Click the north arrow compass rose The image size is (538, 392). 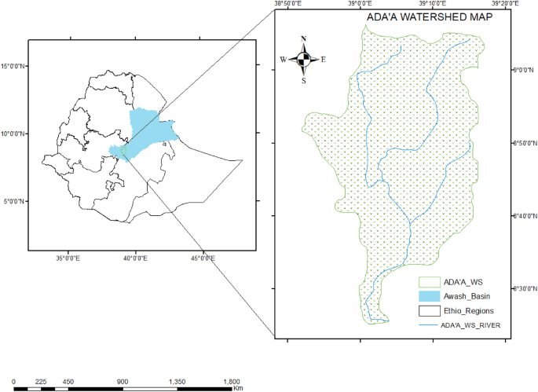tap(304, 60)
